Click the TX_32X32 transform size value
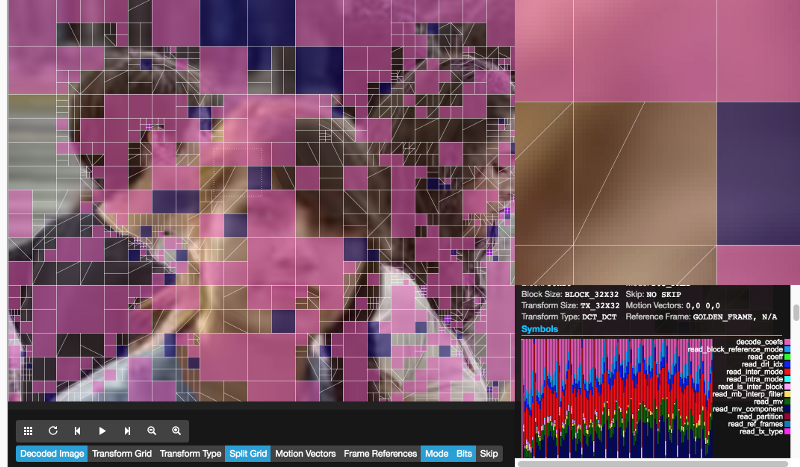The width and height of the screenshot is (800, 467). click(x=600, y=306)
